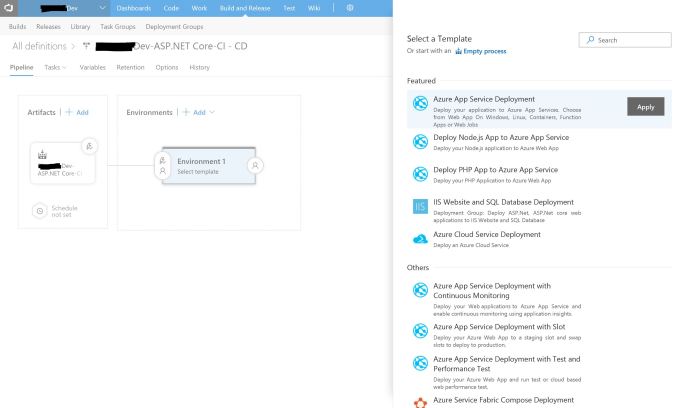Screen dimensions: 676x408
Task: Select the IIS Website and SQL Database icon
Action: pyautogui.click(x=421, y=207)
